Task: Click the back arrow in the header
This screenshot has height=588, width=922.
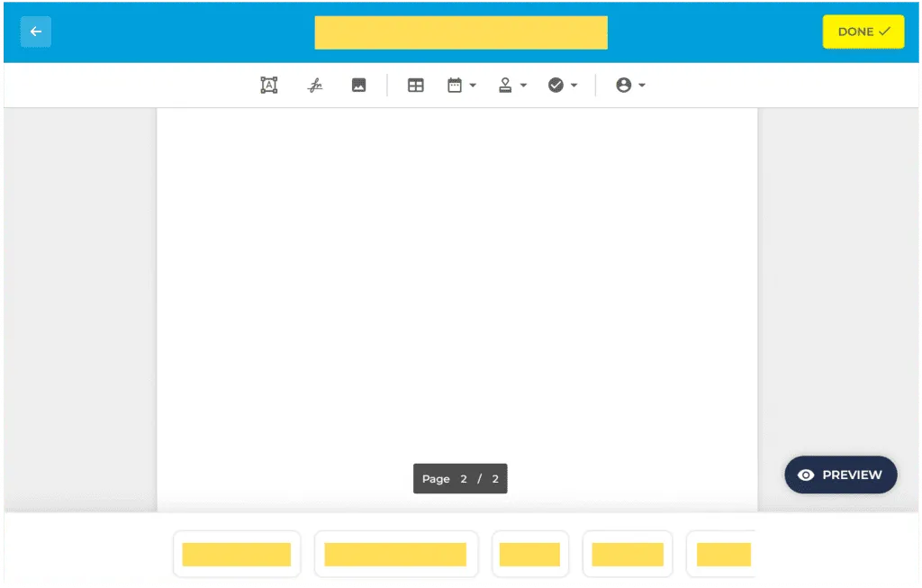Action: tap(35, 32)
